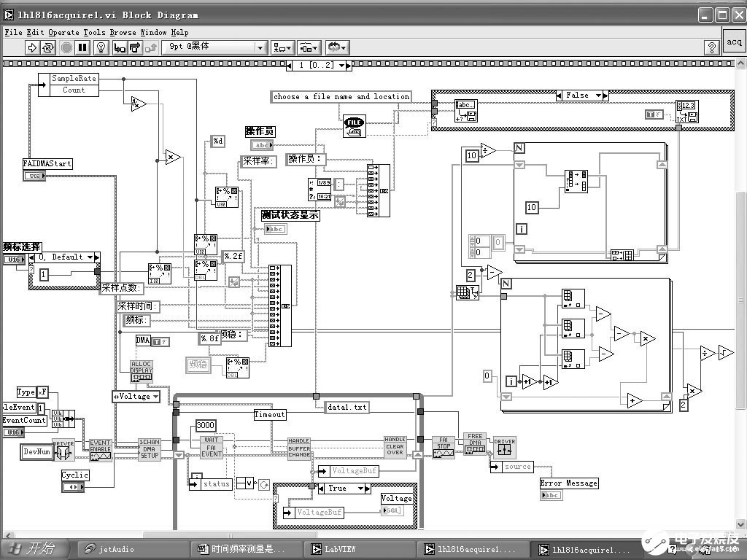The image size is (747, 560).
Task: Click the 开始 Start button on taskbar
Action: pos(34,548)
